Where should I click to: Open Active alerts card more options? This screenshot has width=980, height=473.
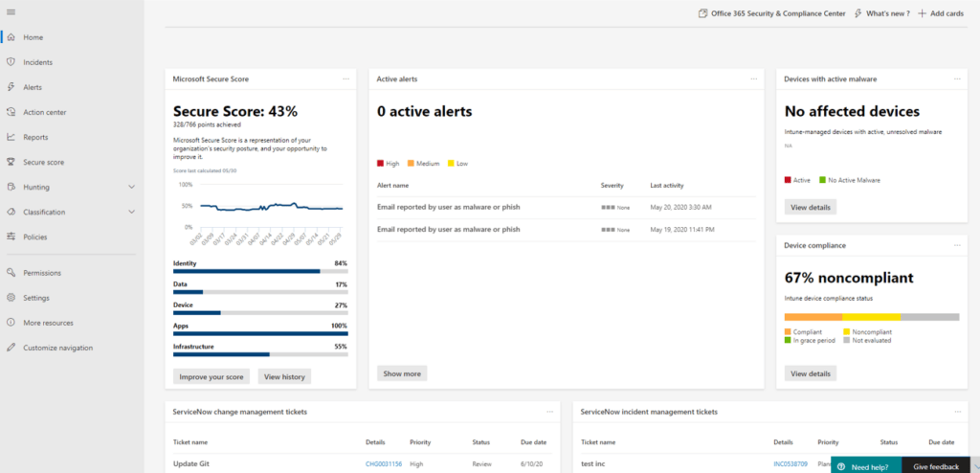click(x=754, y=79)
